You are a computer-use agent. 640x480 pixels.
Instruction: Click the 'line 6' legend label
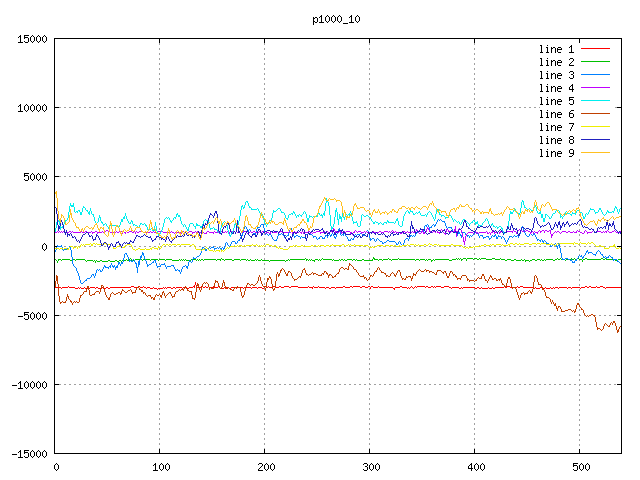(x=557, y=114)
